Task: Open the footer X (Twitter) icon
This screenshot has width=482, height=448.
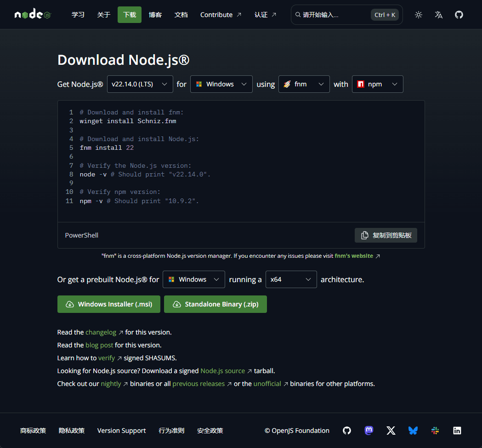Action: 391,431
